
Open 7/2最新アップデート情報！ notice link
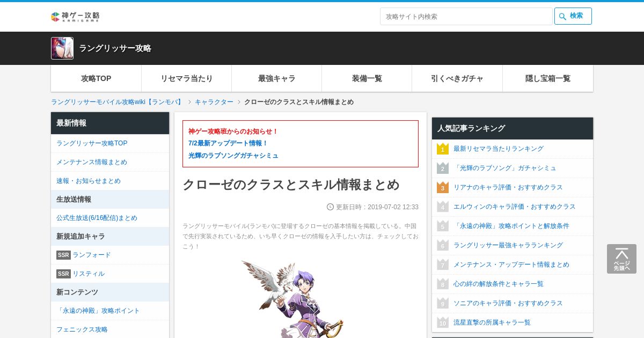pos(228,143)
